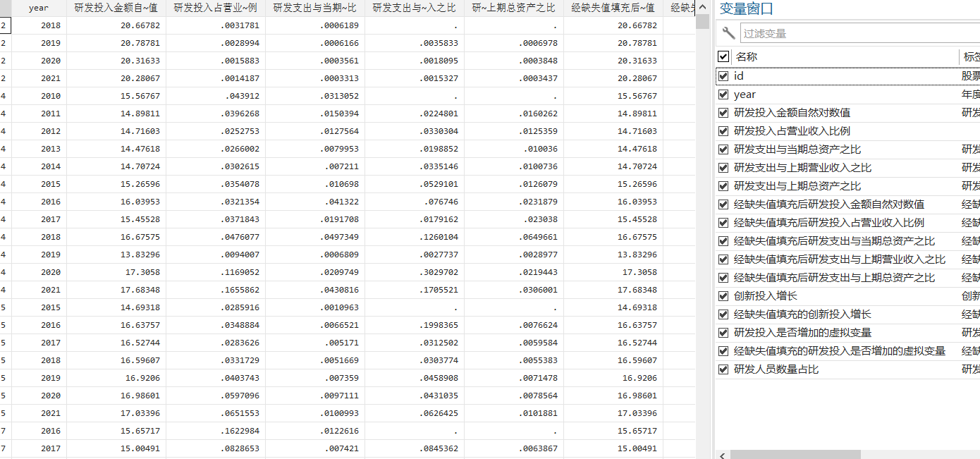Toggle checkbox for 研发人员数量占比

pyautogui.click(x=723, y=369)
